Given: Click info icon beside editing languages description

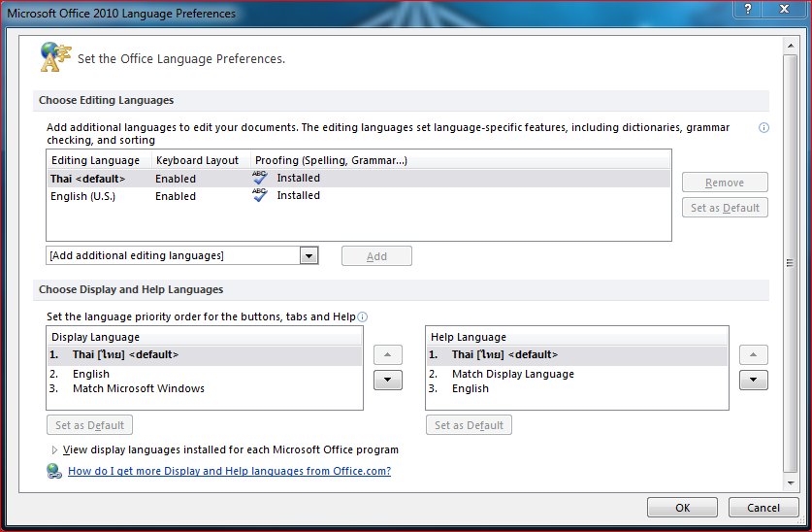Looking at the screenshot, I should coord(763,127).
